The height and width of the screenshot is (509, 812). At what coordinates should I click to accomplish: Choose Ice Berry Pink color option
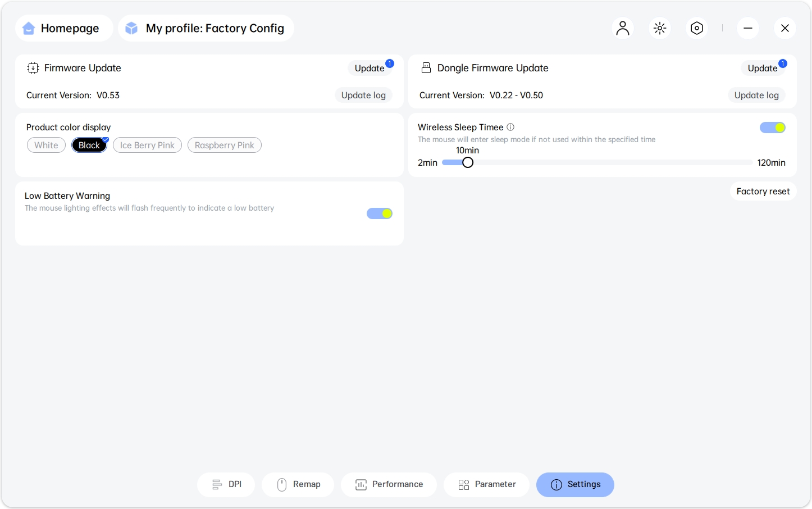(x=147, y=145)
